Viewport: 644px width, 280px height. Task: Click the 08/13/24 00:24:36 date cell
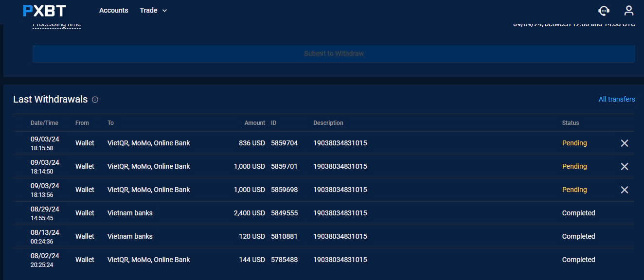point(45,237)
